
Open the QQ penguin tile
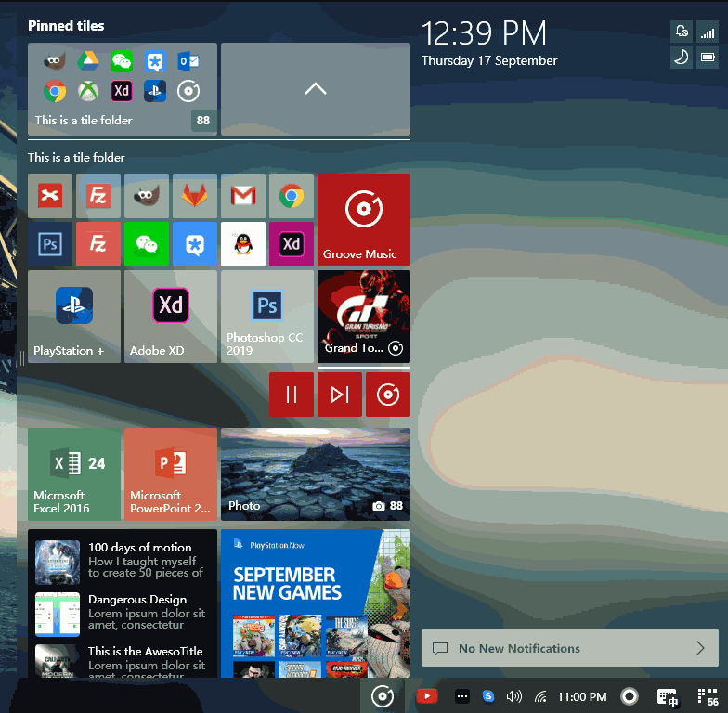[x=243, y=244]
